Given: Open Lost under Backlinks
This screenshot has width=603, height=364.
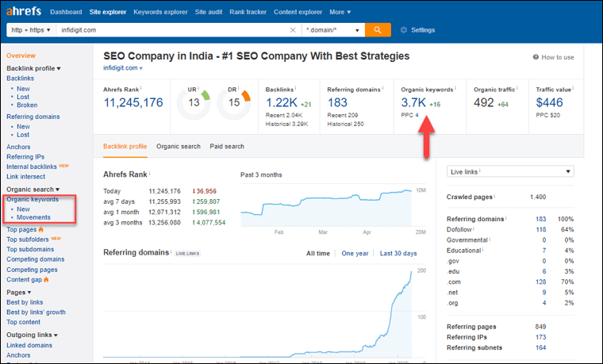Looking at the screenshot, I should click(x=23, y=97).
